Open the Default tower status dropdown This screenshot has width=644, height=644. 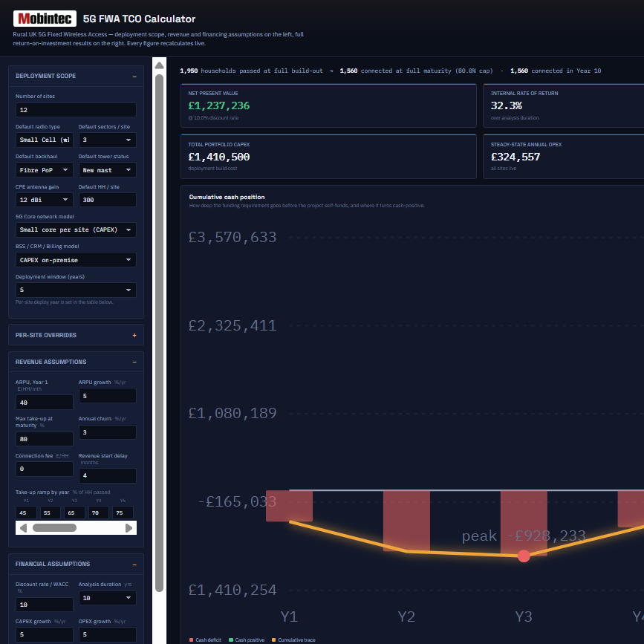pos(107,170)
